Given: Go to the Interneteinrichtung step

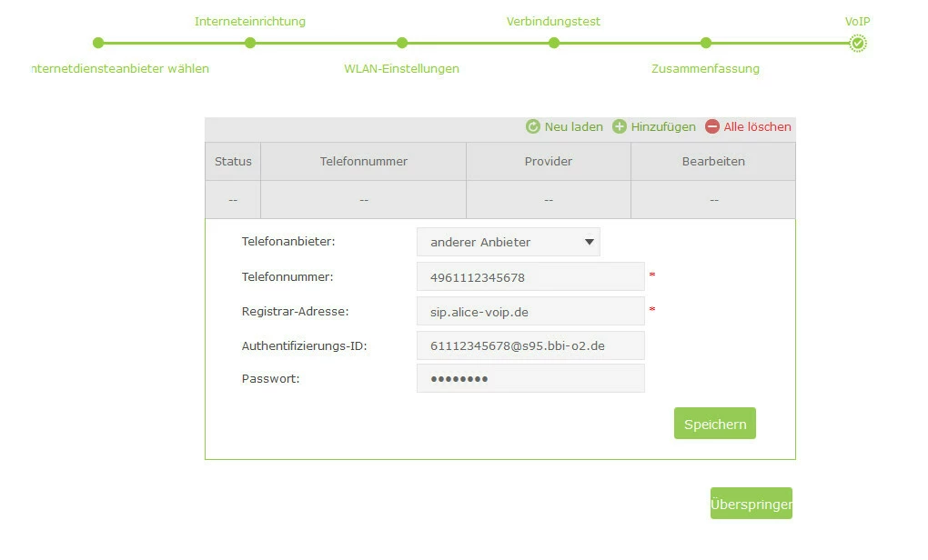Looking at the screenshot, I should [250, 21].
